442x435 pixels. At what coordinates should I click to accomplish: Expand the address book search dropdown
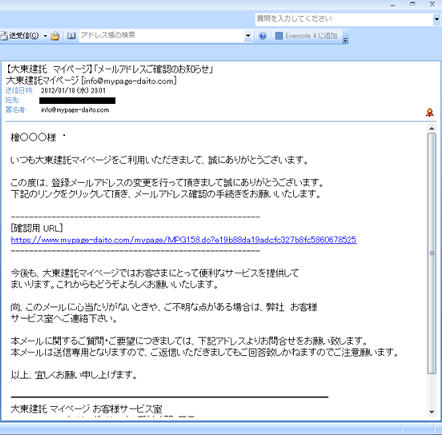pyautogui.click(x=248, y=36)
